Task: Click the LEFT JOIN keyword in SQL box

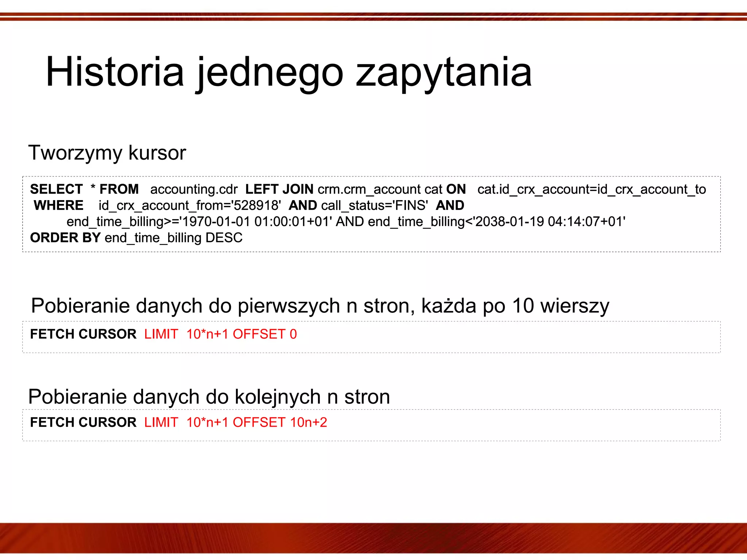Action: point(279,189)
